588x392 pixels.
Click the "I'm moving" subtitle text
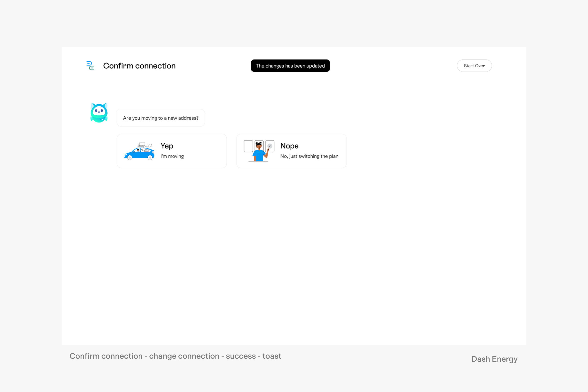tap(172, 156)
